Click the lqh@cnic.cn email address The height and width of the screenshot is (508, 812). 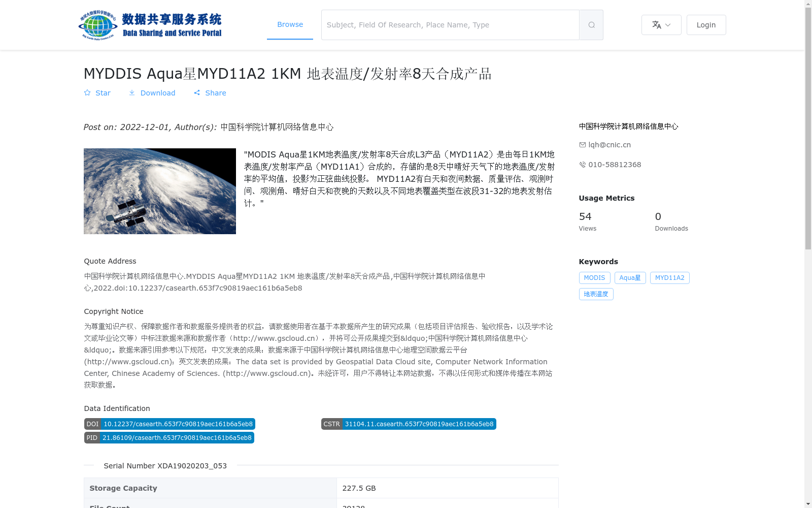pos(610,145)
